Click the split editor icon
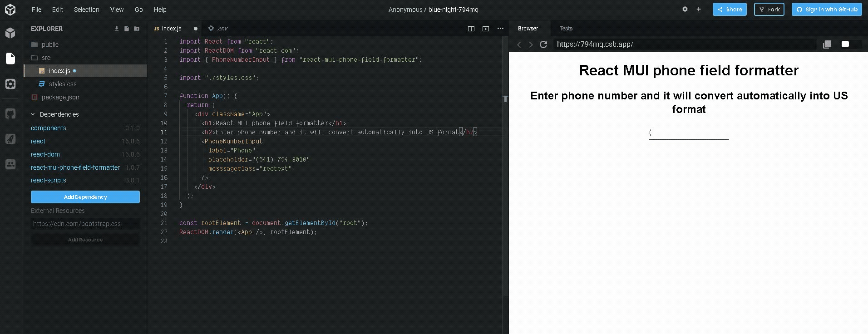The image size is (868, 334). (x=471, y=29)
